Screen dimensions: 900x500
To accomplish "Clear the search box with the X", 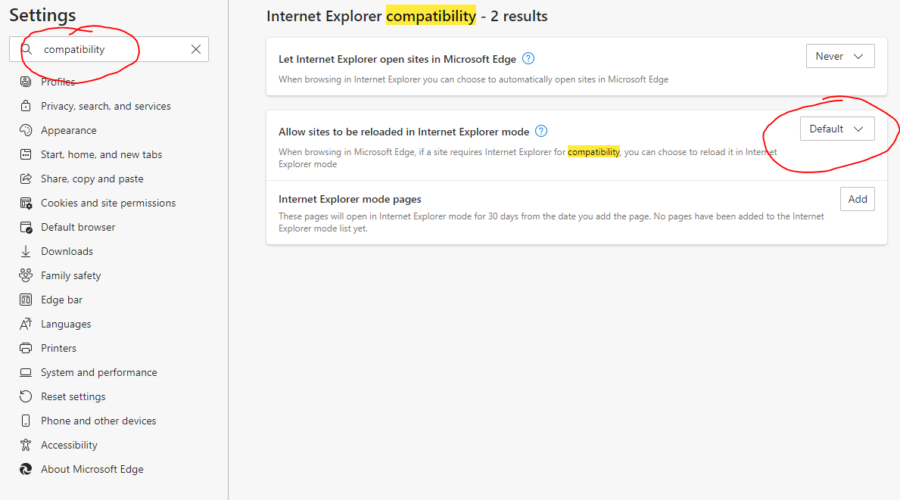I will point(196,49).
